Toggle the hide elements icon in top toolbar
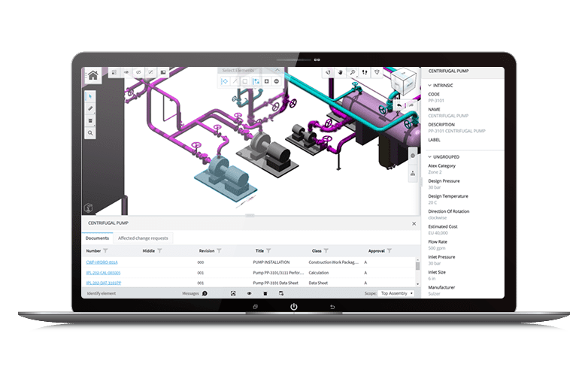Screen dimensions: 588x382 coord(138,73)
